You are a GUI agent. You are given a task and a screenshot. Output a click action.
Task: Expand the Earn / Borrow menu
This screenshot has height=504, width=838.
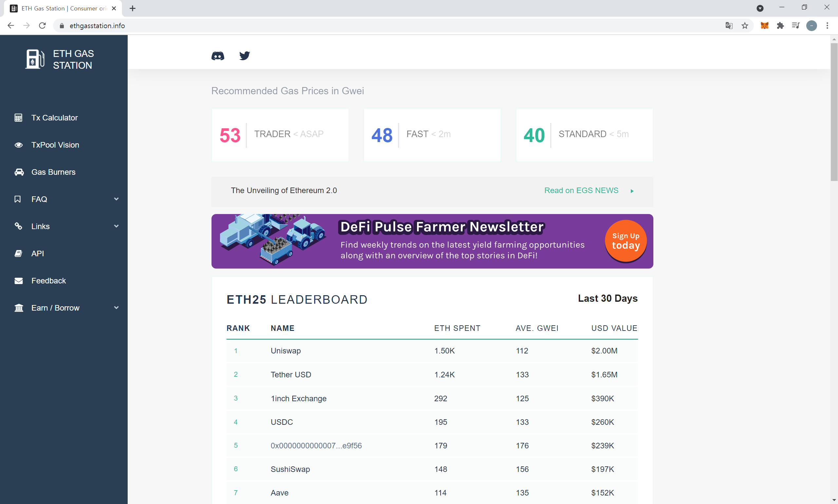(x=116, y=308)
